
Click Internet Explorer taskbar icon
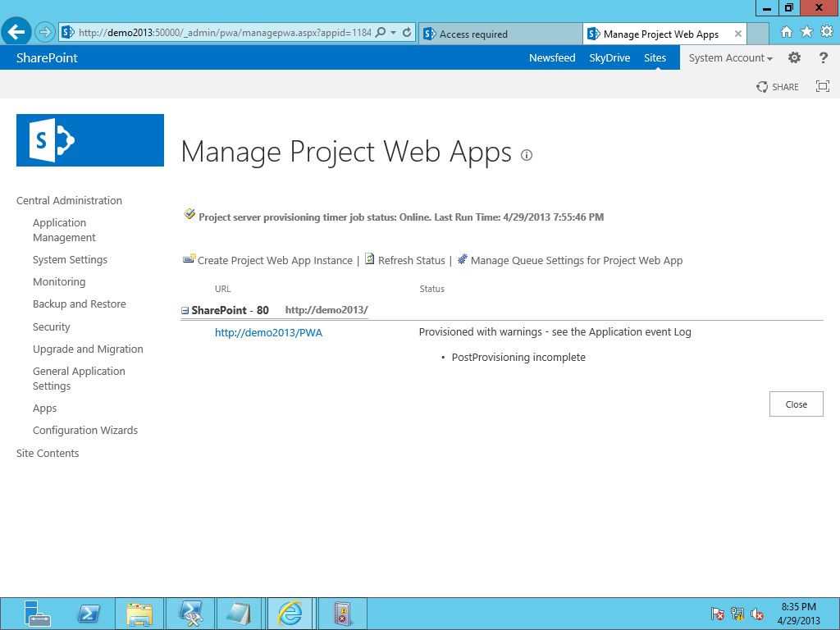coord(290,614)
